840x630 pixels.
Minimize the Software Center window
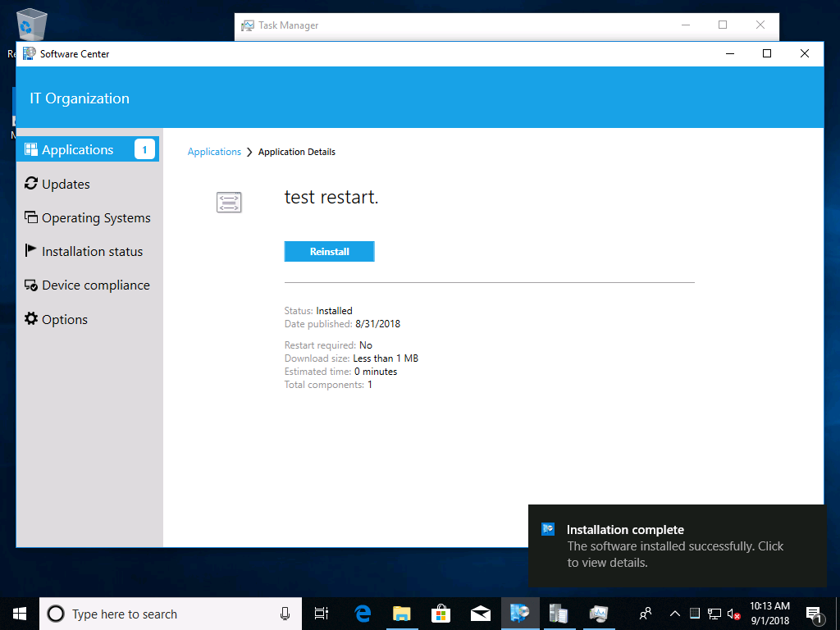(x=729, y=53)
